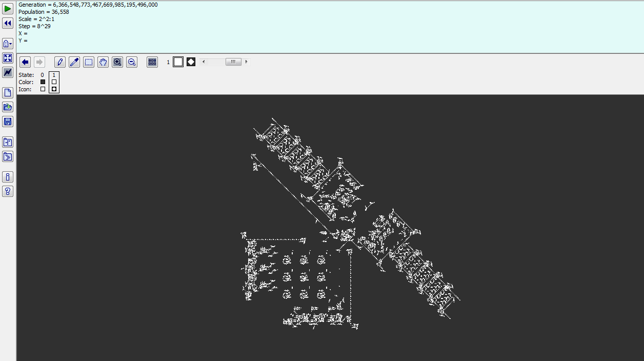644x361 pixels.
Task: Show the patterns folder panel
Action: click(x=8, y=142)
